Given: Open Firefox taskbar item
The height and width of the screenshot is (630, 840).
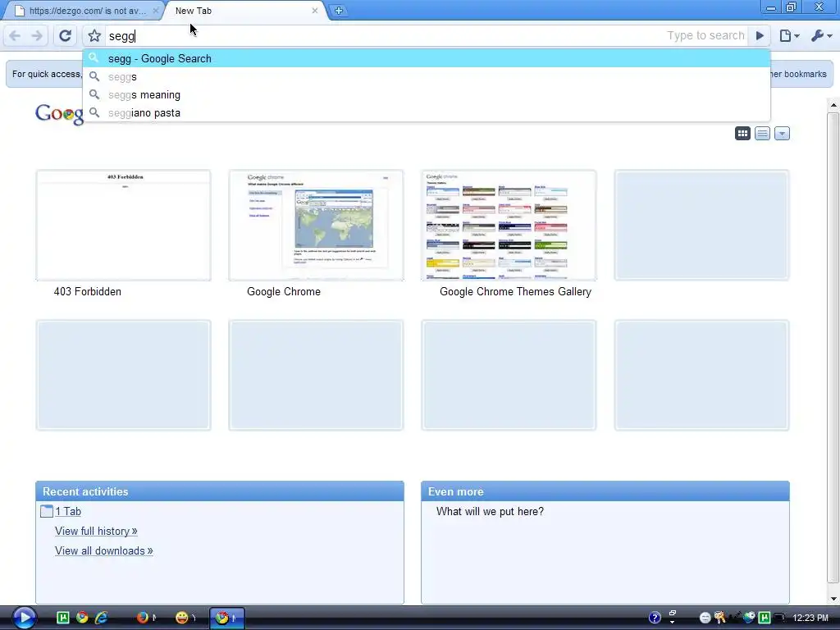Looking at the screenshot, I should point(146,618).
